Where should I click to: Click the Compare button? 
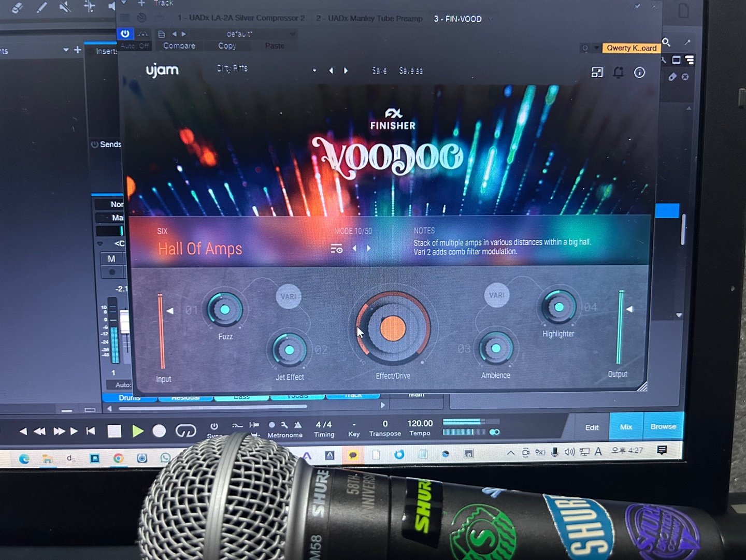point(179,46)
